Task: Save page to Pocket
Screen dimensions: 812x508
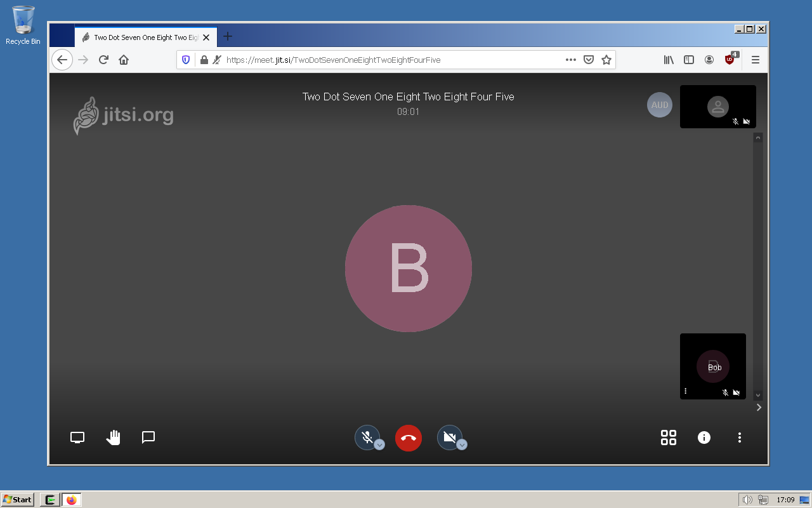Action: pos(589,60)
